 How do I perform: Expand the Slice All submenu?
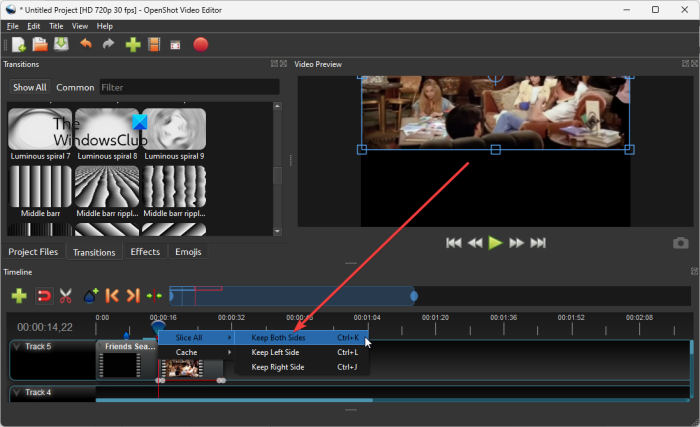(x=196, y=338)
